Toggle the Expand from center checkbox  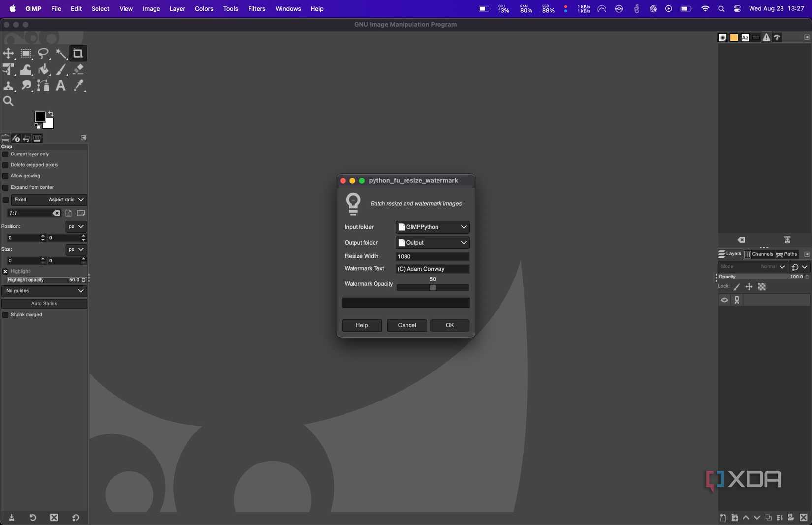click(x=5, y=187)
